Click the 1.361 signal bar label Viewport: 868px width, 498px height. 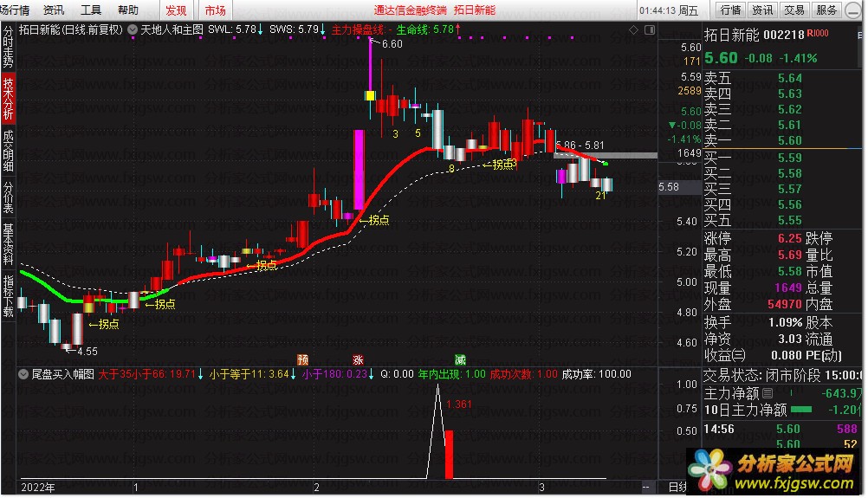coord(459,404)
